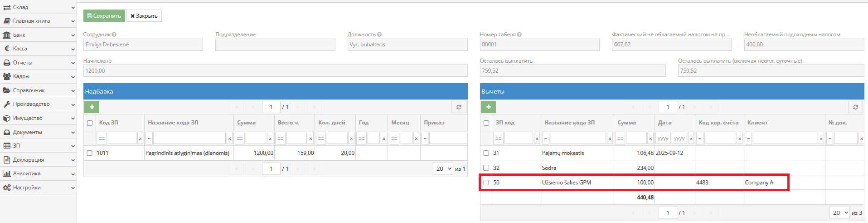
Task: Open page size dropdown in Надбавка table
Action: pyautogui.click(x=443, y=168)
